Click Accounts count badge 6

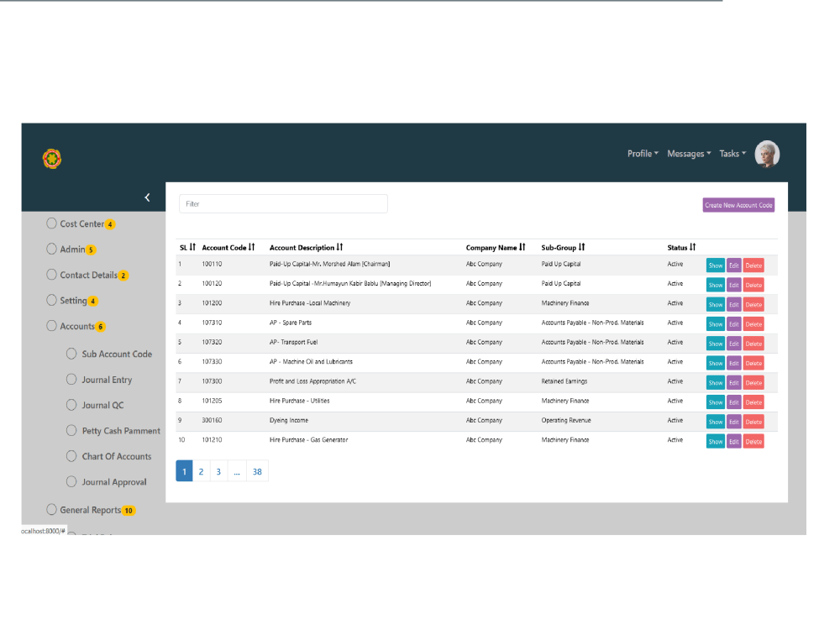coord(100,327)
